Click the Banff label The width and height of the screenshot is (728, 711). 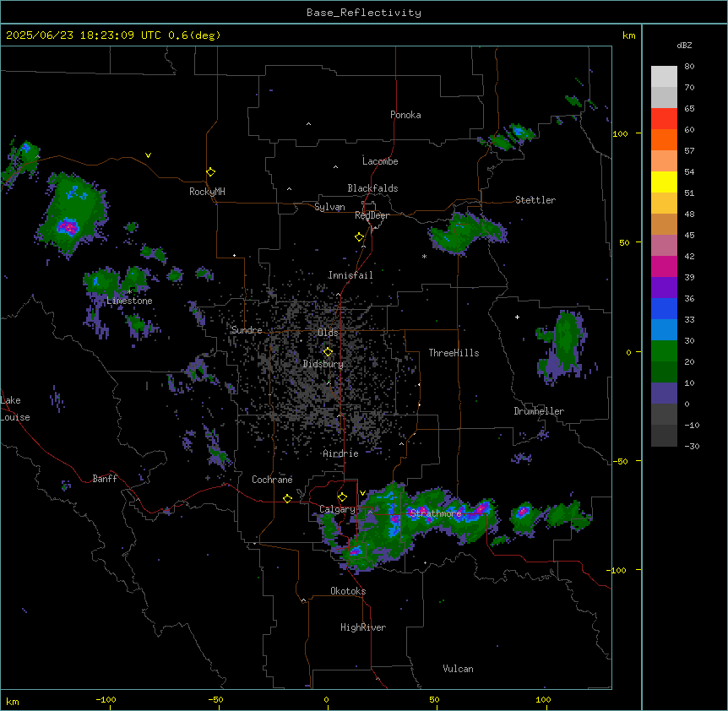click(105, 479)
